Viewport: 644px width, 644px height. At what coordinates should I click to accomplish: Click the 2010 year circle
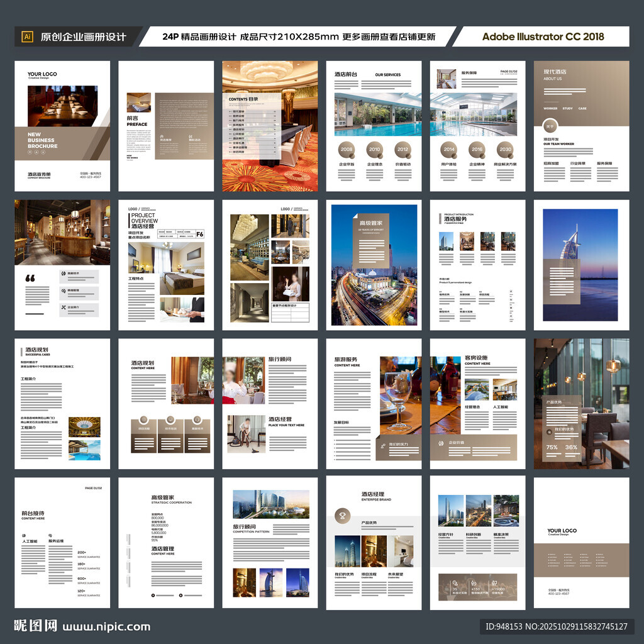tap(375, 150)
